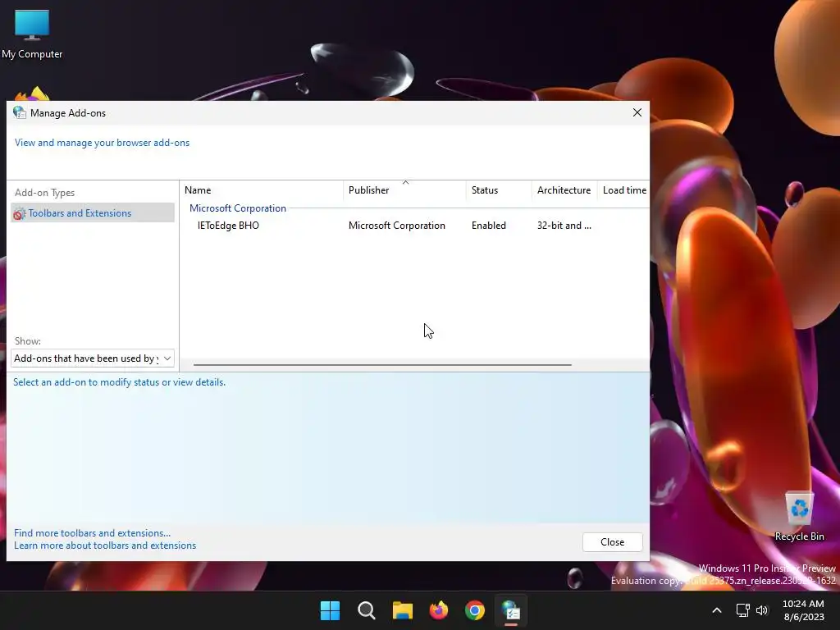Open the My Computer desktop icon
Image resolution: width=840 pixels, height=630 pixels.
click(32, 34)
